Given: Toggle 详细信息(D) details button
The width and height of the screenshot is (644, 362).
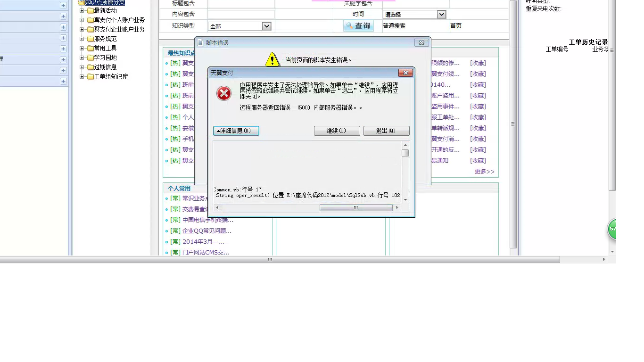Looking at the screenshot, I should [236, 131].
